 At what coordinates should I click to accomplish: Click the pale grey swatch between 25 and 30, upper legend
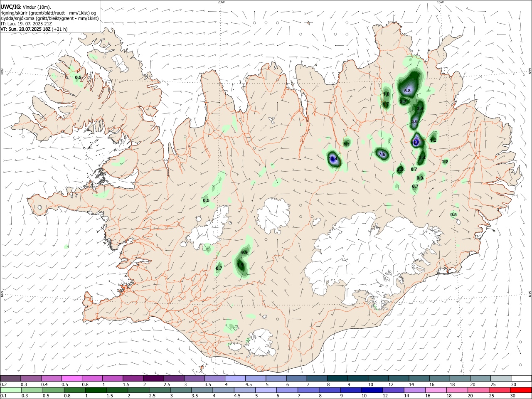(501, 379)
